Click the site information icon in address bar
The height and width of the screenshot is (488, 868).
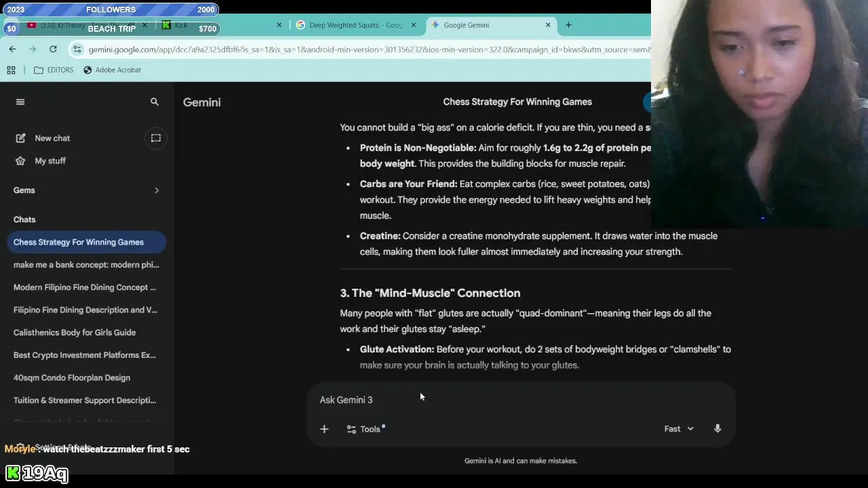pos(77,49)
